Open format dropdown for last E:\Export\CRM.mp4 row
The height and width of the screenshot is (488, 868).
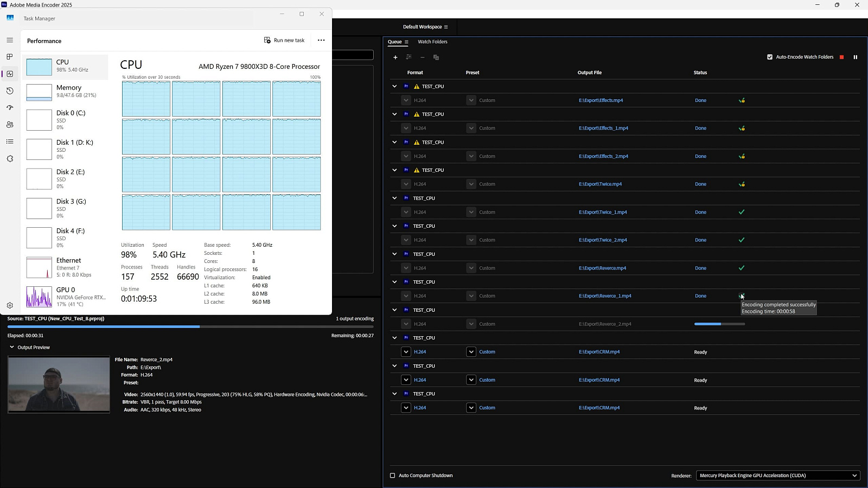tap(406, 408)
